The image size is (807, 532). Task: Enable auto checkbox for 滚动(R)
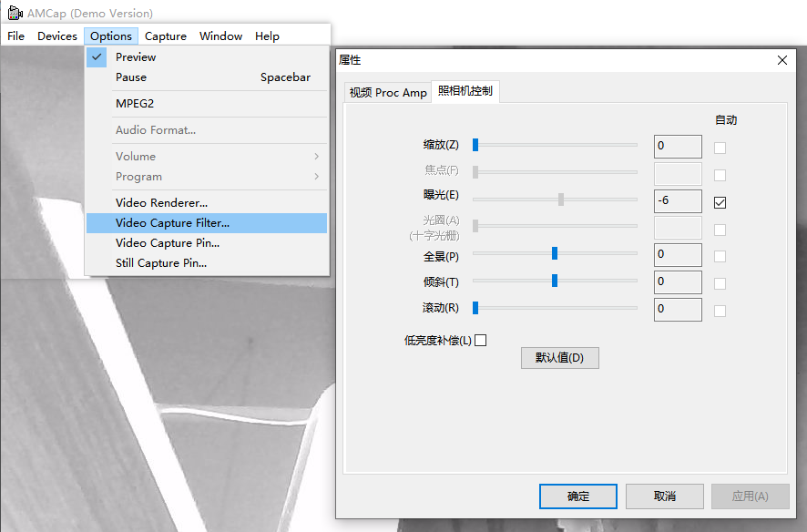tap(720, 311)
